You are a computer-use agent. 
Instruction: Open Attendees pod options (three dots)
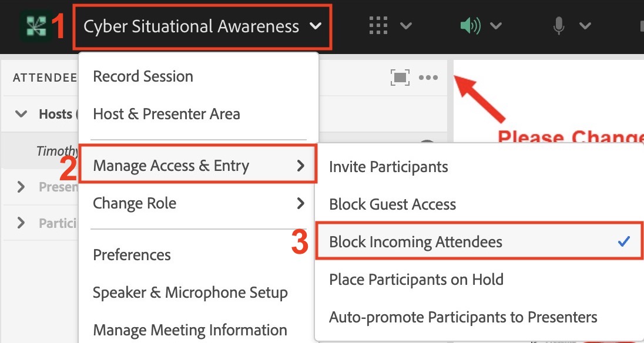tap(428, 78)
